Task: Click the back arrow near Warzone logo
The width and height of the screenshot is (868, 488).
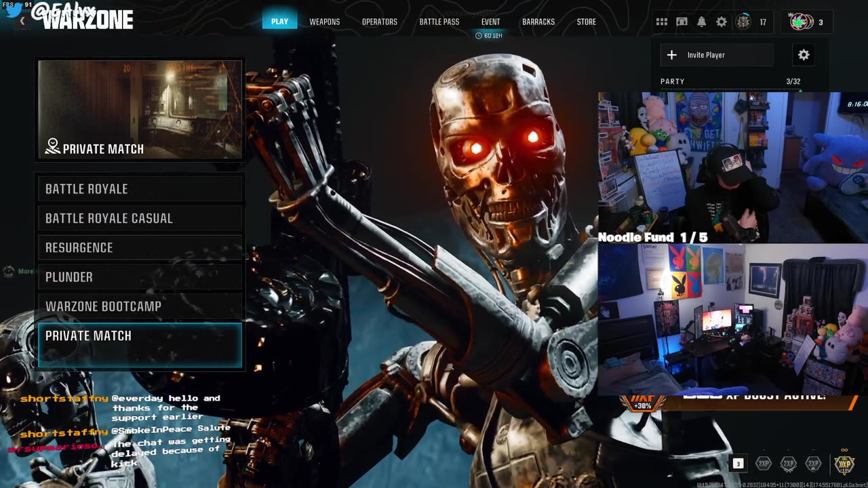Action: [22, 21]
